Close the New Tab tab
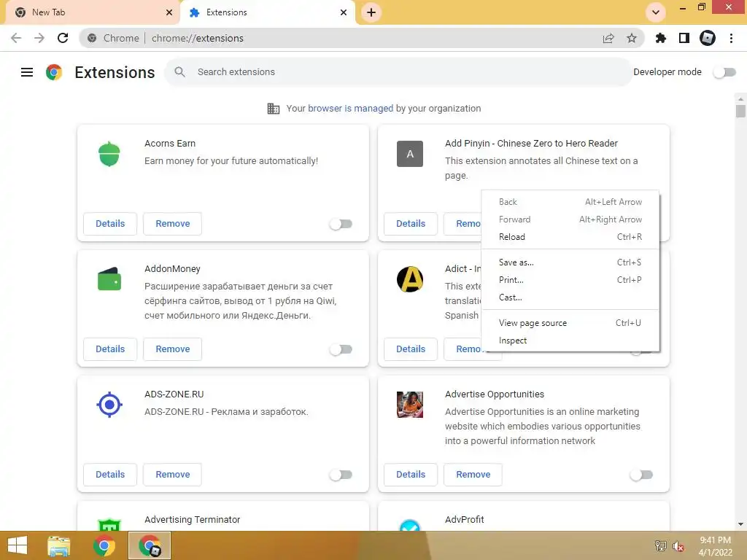Viewport: 747px width, 560px height. [169, 12]
